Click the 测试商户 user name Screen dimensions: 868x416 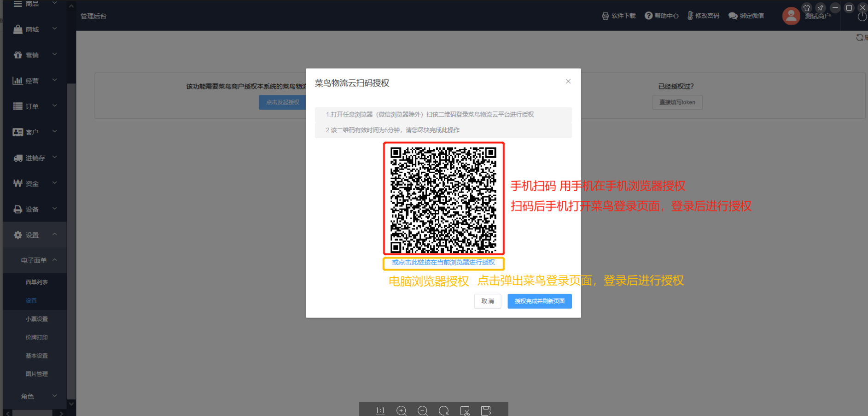click(818, 16)
